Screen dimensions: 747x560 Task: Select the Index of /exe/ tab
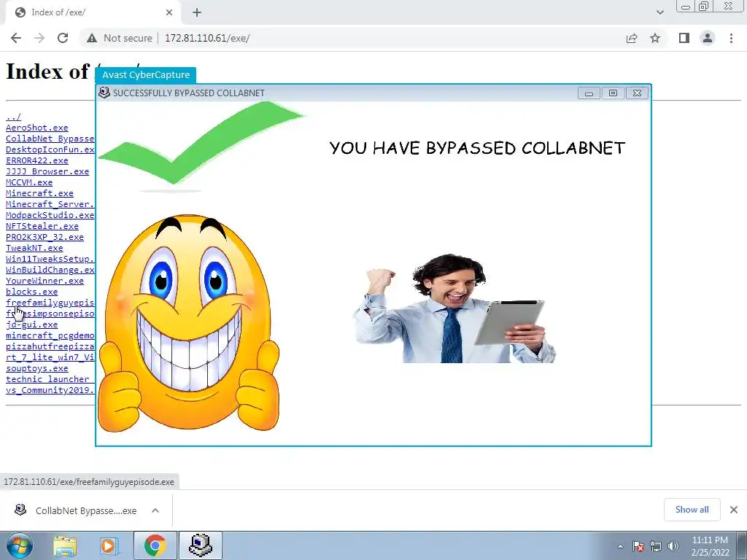pos(93,12)
